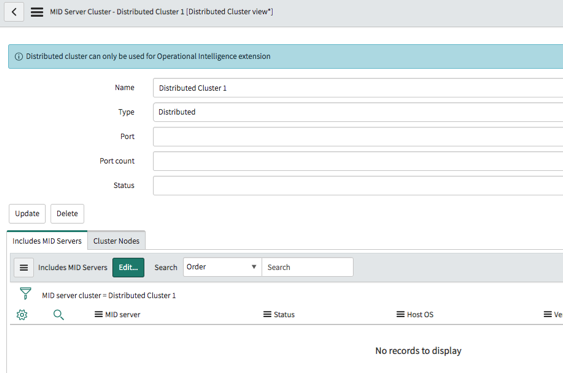Sort by Host OS column header
The width and height of the screenshot is (563, 373).
[x=420, y=315]
